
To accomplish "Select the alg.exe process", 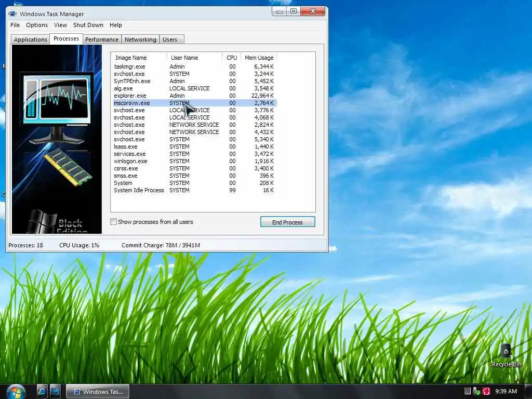I will pyautogui.click(x=195, y=88).
